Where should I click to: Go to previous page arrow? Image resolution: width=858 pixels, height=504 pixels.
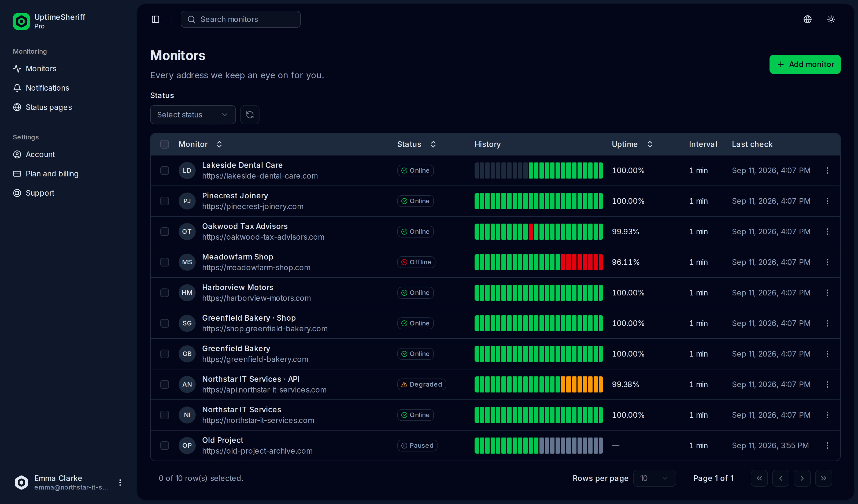[x=780, y=478]
